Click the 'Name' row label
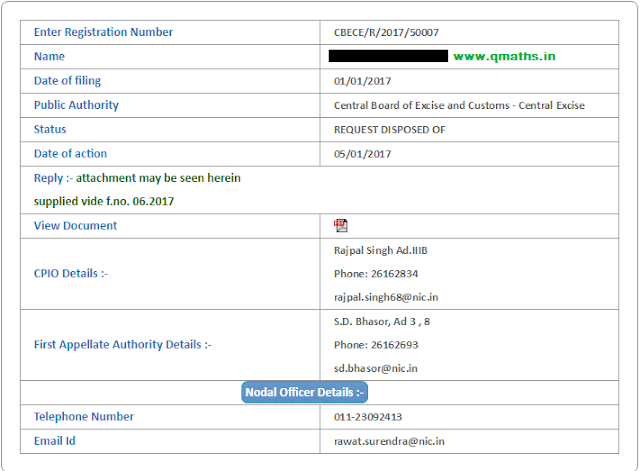640x471 pixels. point(49,56)
